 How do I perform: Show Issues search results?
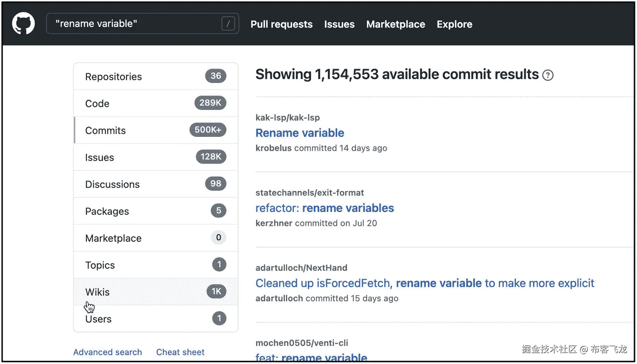pos(99,157)
